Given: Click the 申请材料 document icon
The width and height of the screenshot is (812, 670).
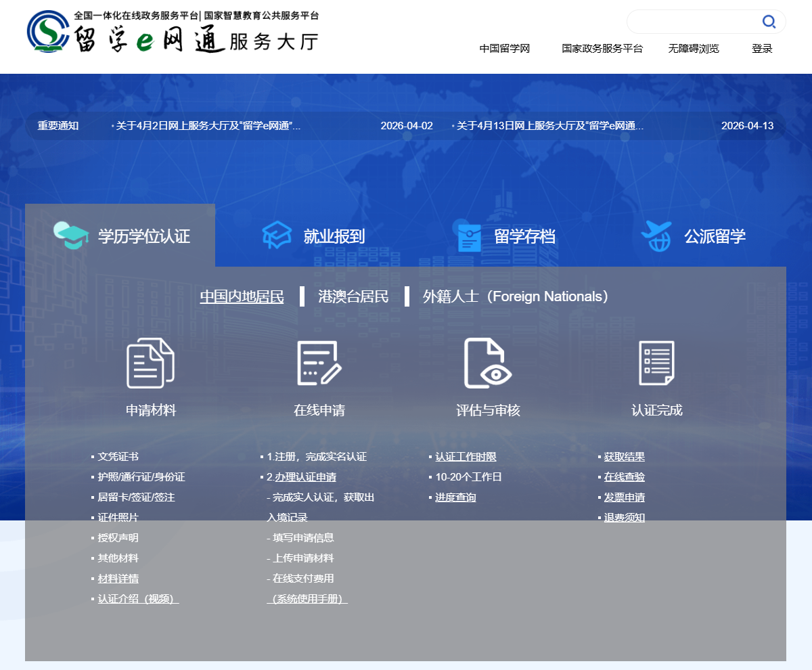Looking at the screenshot, I should coord(150,363).
